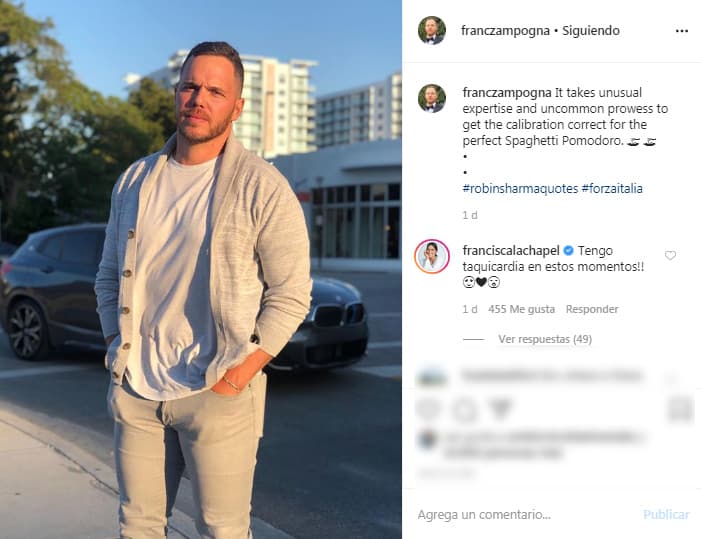This screenshot has width=701, height=539.
Task: Click the verified badge next to franciscalachapel
Action: tap(568, 251)
